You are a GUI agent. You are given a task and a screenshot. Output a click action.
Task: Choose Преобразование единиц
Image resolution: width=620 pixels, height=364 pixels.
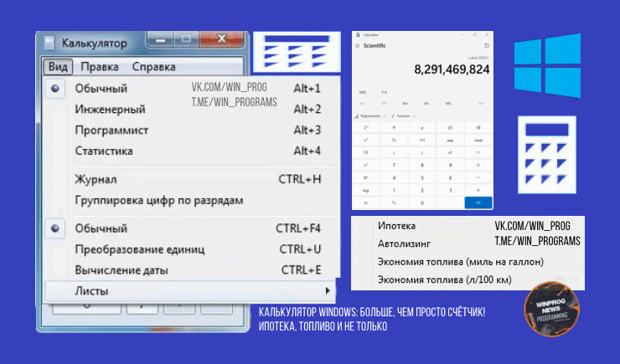coord(191,249)
